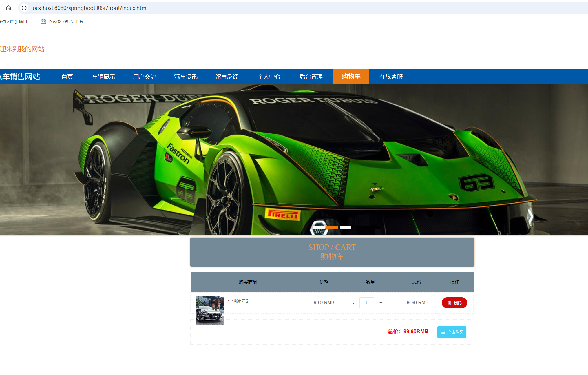The image size is (588, 375).
Task: Decrease quantity with minus button
Action: [353, 303]
